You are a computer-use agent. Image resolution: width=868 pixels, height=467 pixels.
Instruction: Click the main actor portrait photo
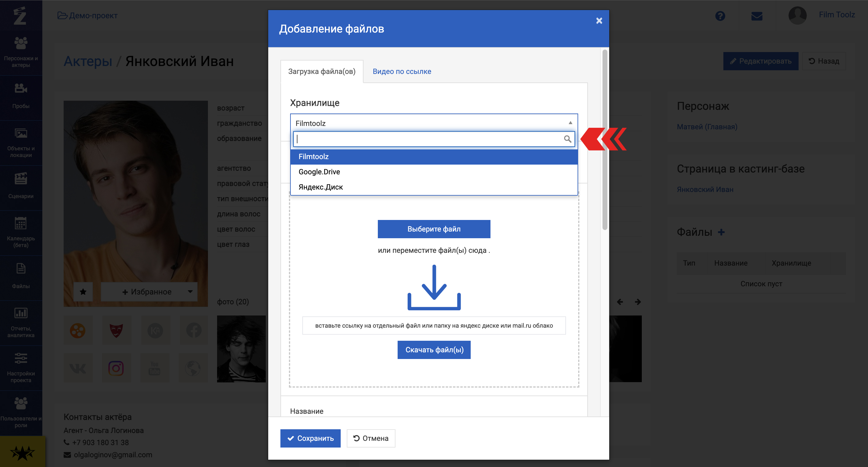tap(136, 203)
